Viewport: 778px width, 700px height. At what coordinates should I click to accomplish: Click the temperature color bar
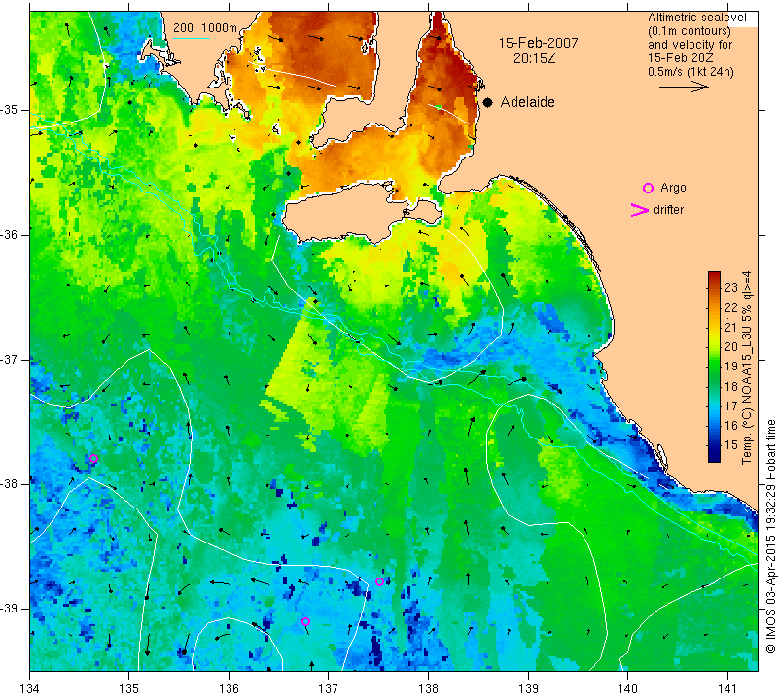click(x=714, y=367)
